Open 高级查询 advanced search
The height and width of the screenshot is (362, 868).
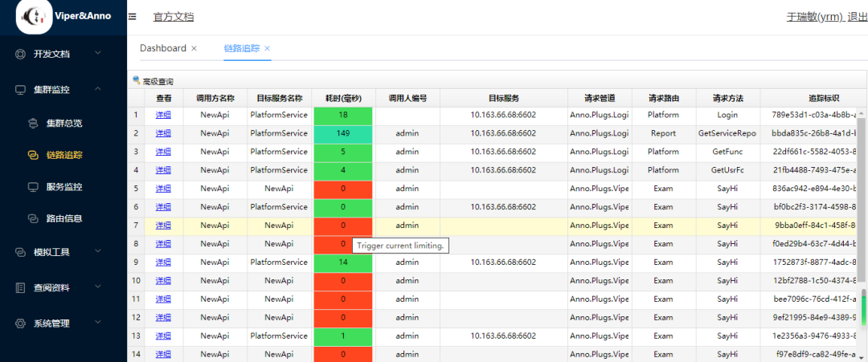tap(158, 81)
